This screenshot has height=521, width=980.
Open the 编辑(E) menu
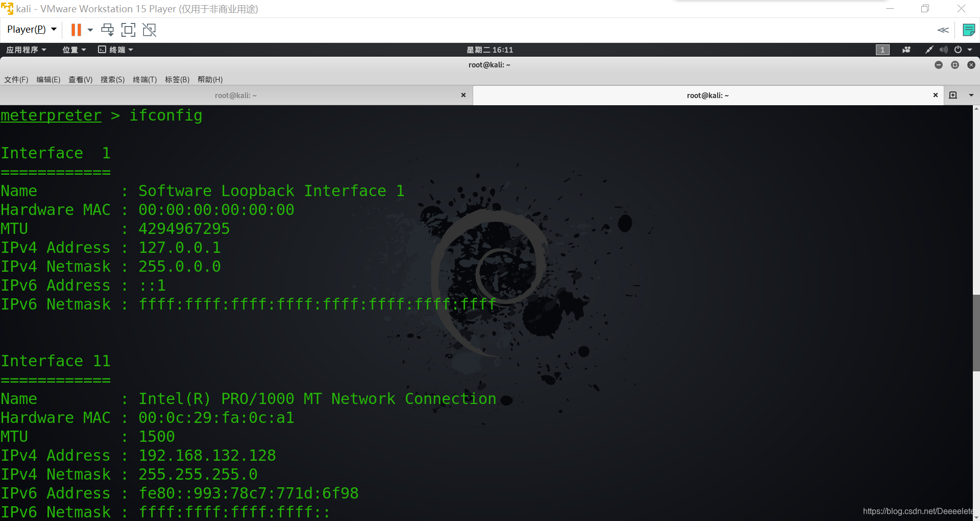tap(48, 80)
